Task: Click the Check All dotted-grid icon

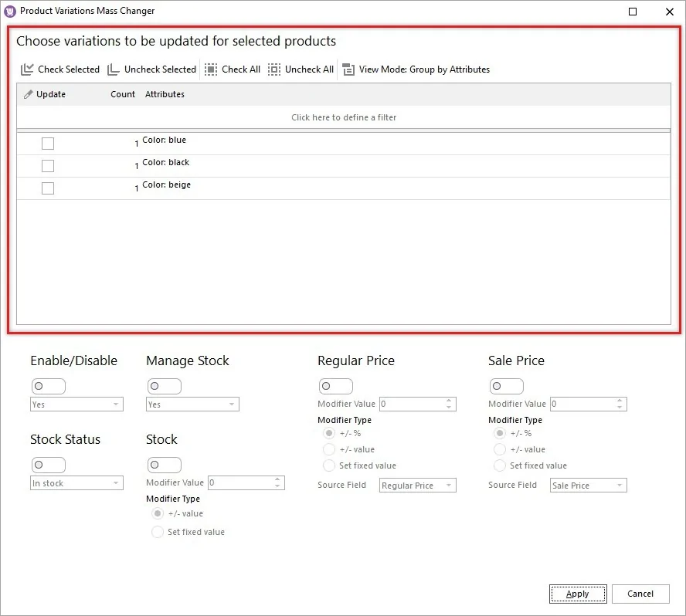Action: [x=210, y=69]
